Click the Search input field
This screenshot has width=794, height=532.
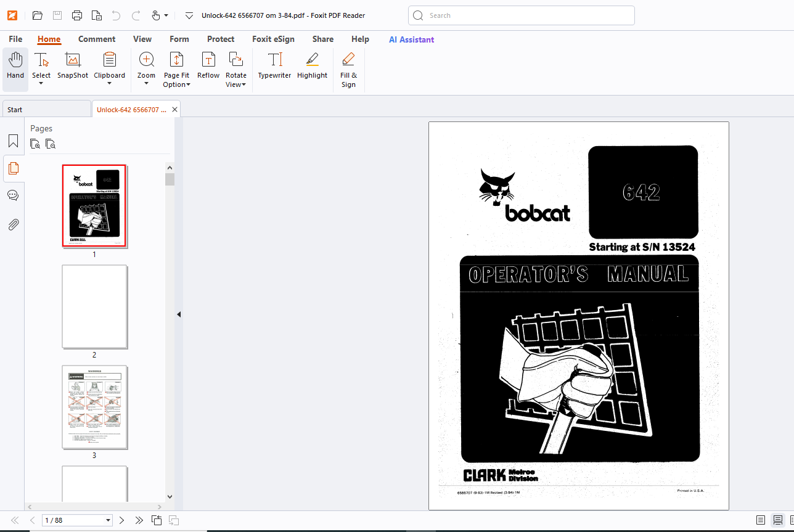point(522,15)
